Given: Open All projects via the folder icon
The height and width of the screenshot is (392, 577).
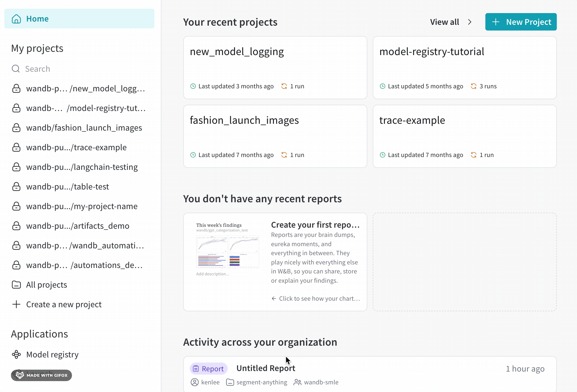Looking at the screenshot, I should tap(16, 285).
